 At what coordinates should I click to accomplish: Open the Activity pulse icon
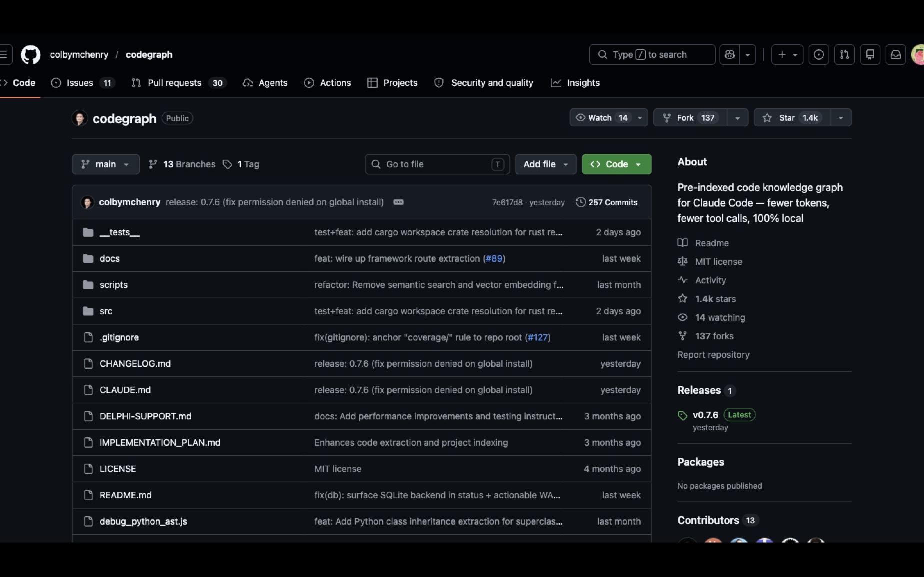pyautogui.click(x=683, y=280)
